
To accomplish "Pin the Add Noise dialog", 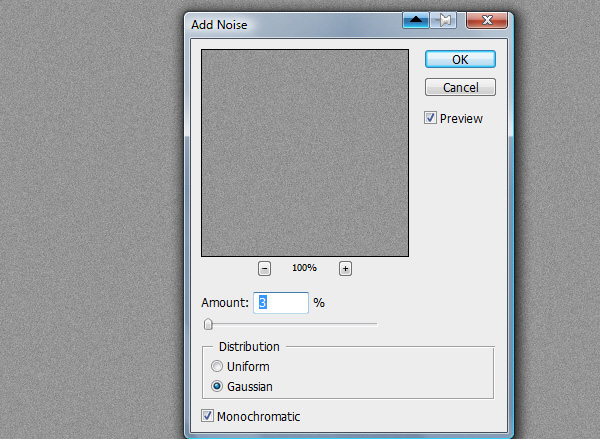I will pos(443,20).
